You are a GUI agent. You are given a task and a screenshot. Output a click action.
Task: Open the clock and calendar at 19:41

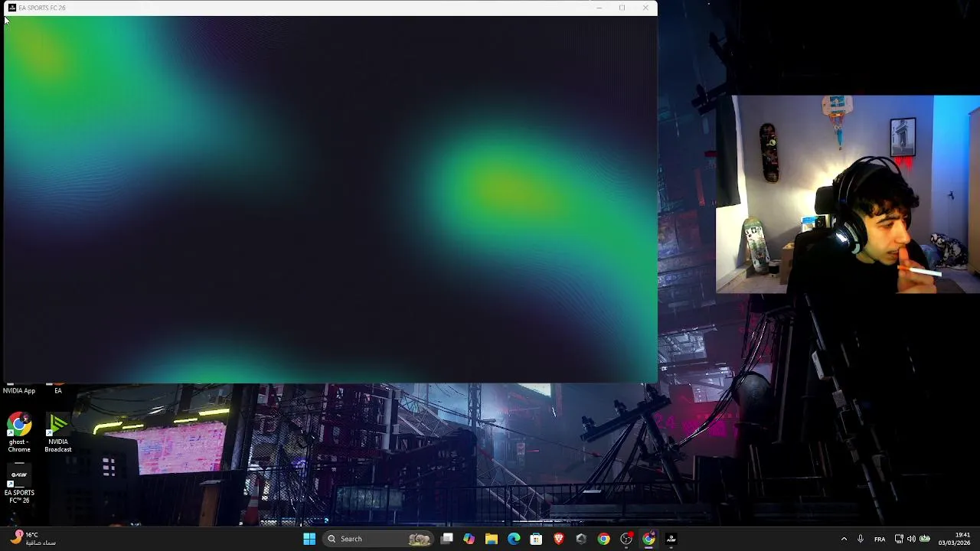(x=955, y=539)
